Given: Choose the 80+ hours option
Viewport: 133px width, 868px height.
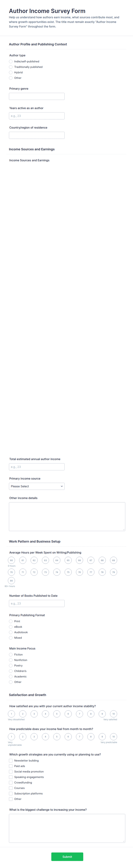Looking at the screenshot, I should (11, 581).
